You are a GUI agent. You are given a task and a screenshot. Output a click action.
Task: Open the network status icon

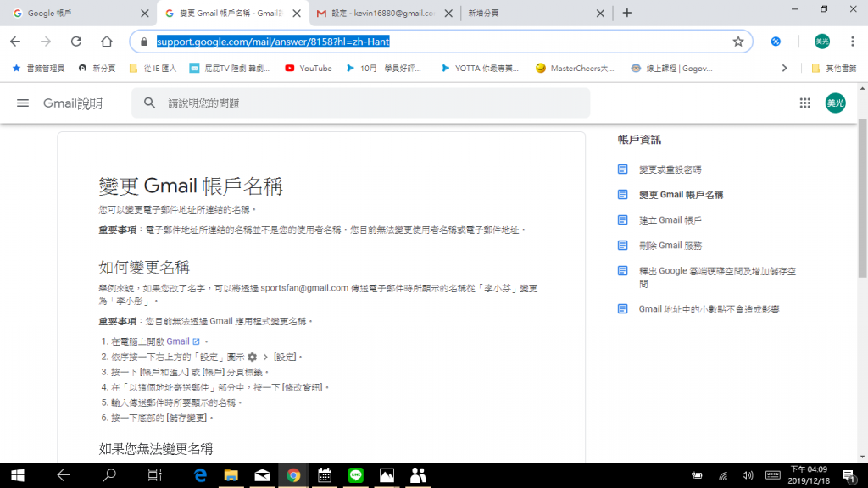[x=723, y=475]
